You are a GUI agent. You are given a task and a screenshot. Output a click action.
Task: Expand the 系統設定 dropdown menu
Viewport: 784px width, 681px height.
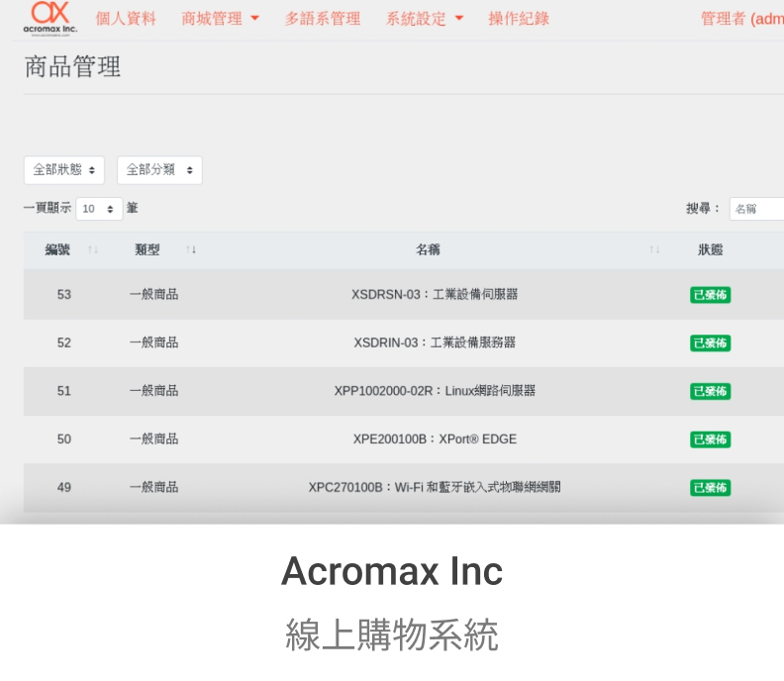[x=425, y=19]
